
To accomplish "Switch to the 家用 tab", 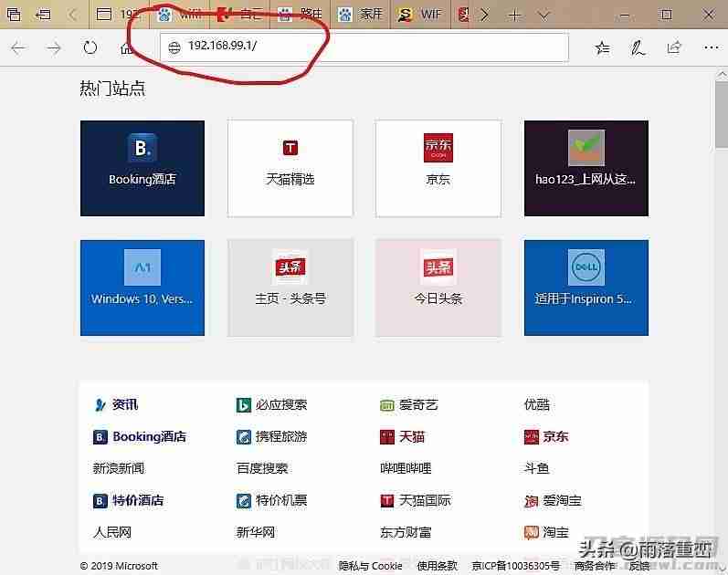I will [362, 15].
